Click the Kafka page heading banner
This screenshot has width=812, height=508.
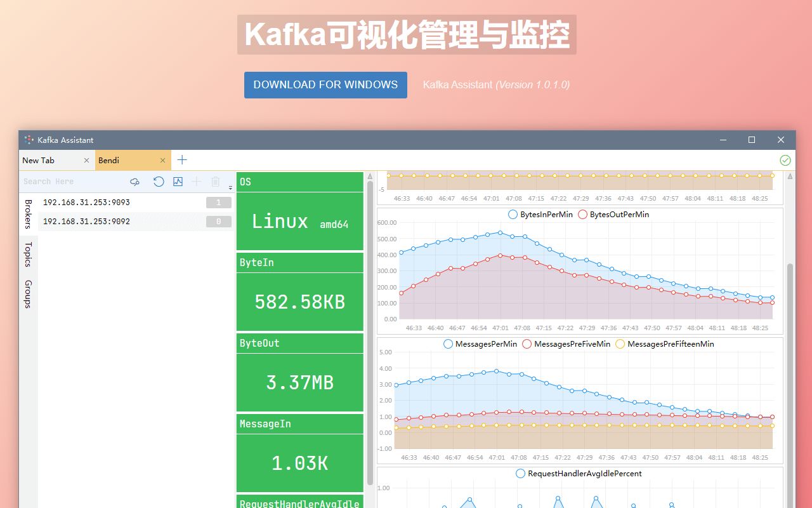[407, 34]
